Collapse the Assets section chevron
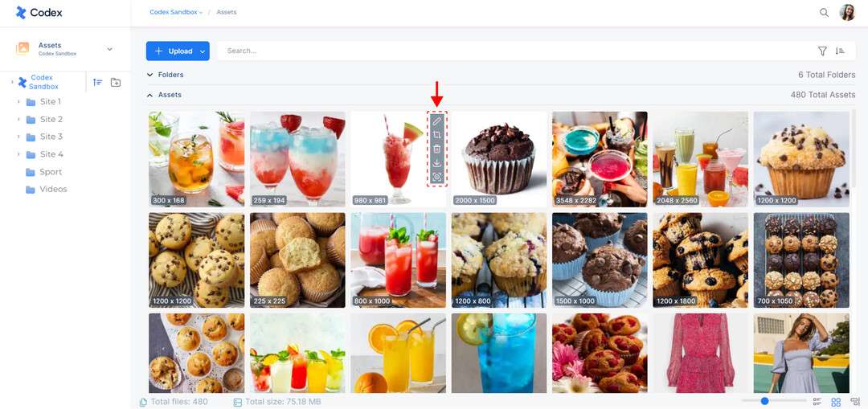The image size is (868, 409). (149, 95)
